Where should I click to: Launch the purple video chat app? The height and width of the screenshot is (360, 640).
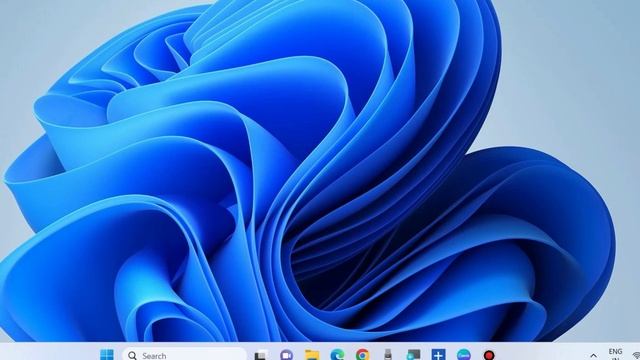click(287, 355)
